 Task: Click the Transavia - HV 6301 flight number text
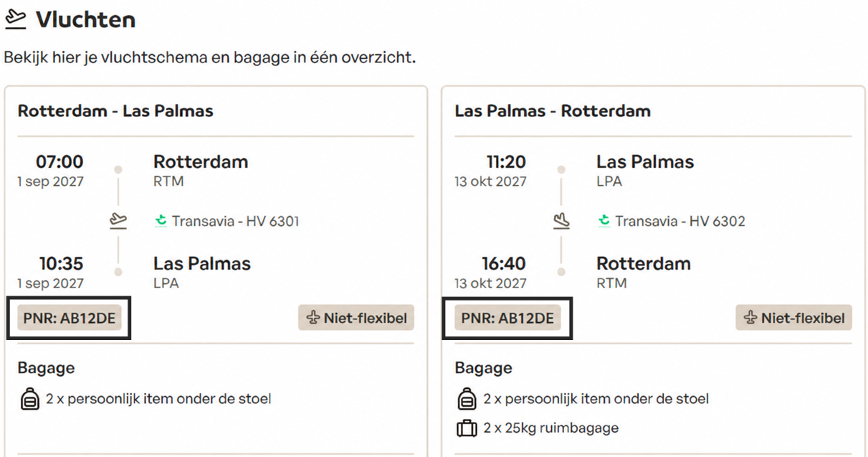pyautogui.click(x=235, y=221)
